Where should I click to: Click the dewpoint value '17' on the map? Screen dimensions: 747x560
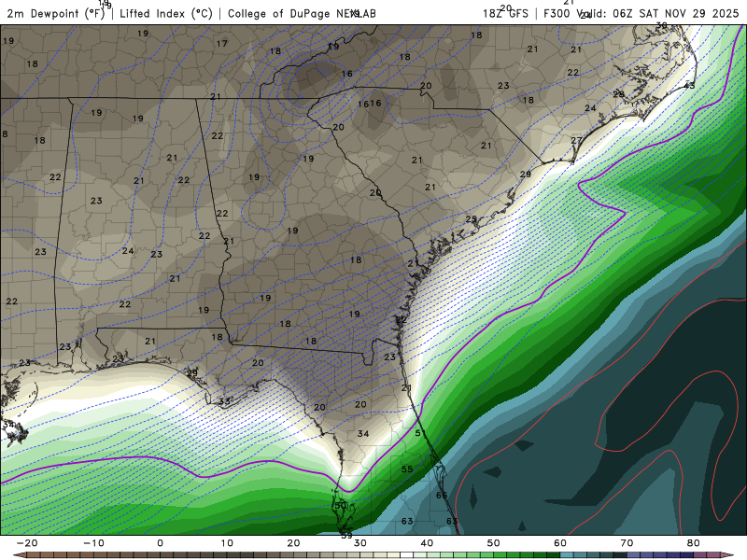coord(222,44)
